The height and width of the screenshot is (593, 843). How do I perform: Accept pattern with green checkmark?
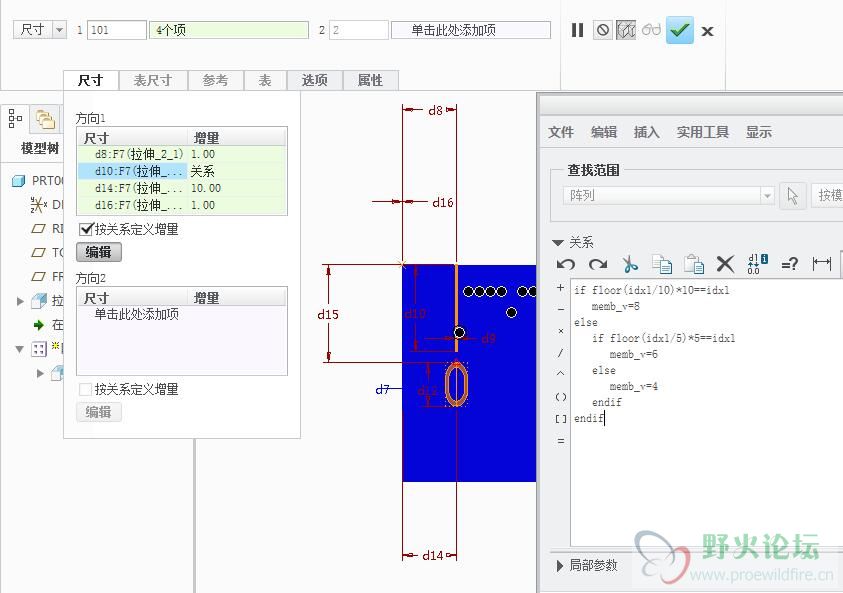[680, 30]
